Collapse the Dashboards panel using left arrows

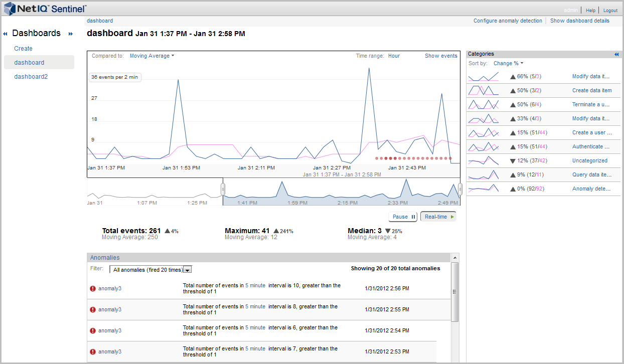click(6, 34)
